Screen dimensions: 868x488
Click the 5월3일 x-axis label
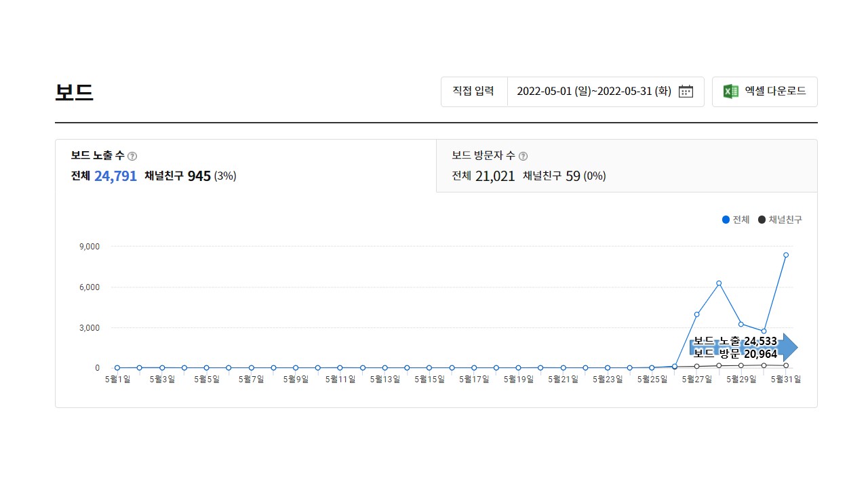pos(162,380)
